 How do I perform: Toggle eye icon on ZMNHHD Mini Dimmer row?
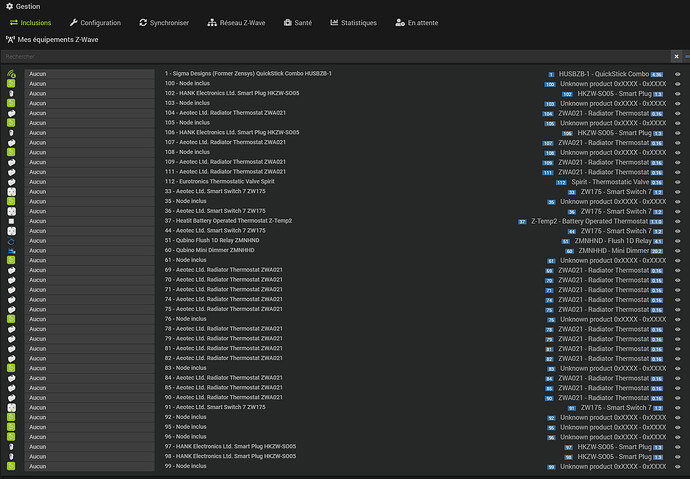[x=678, y=251]
